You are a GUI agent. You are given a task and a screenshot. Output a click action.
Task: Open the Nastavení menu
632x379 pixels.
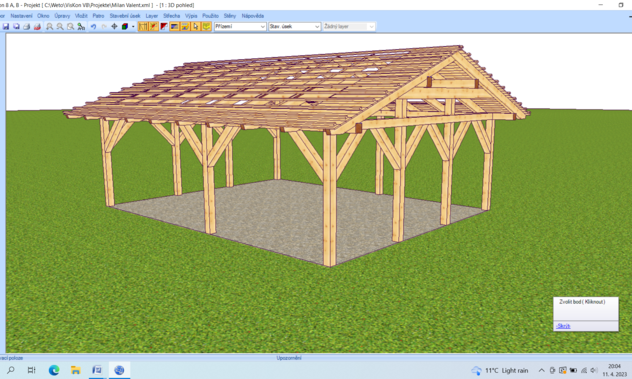pyautogui.click(x=21, y=16)
